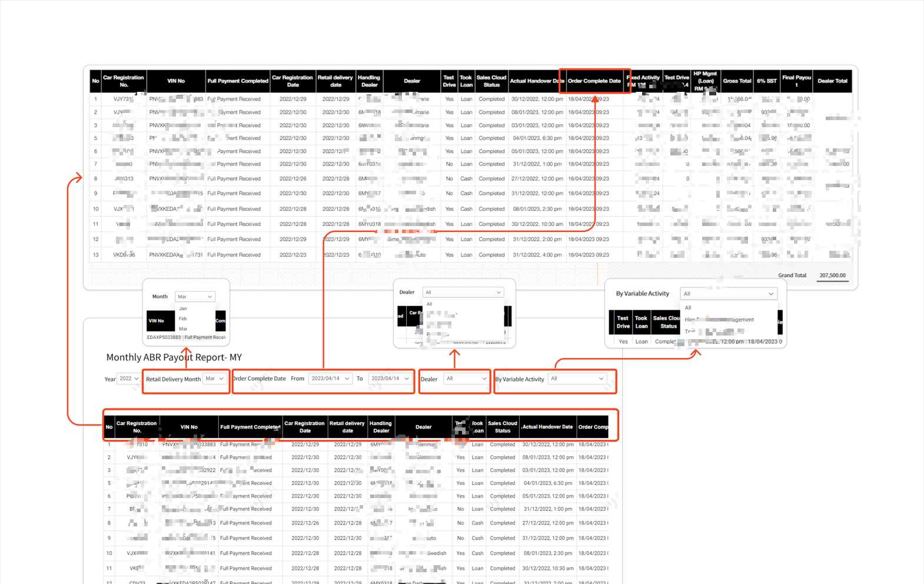The height and width of the screenshot is (584, 924).
Task: Click Dealer Total column header
Action: click(x=832, y=81)
